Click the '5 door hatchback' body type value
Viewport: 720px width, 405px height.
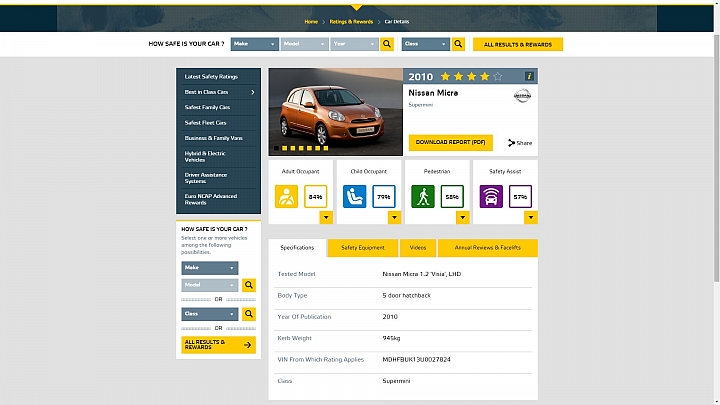[x=406, y=296]
